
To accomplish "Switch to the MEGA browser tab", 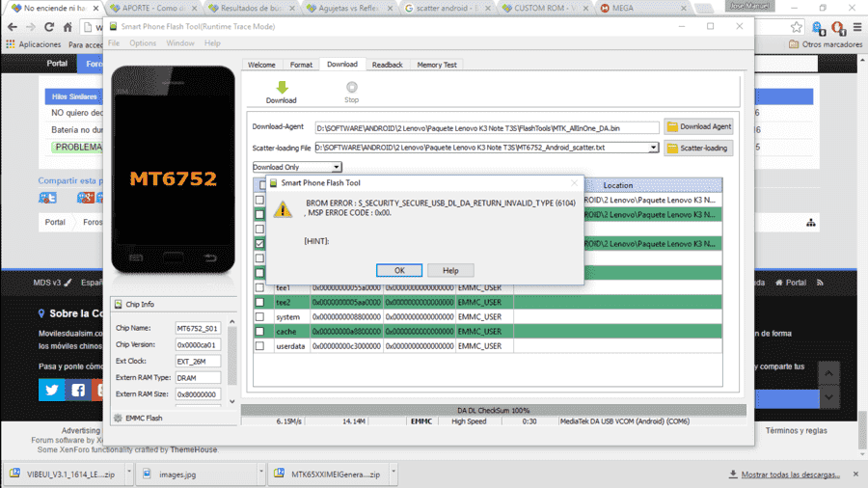I will 643,8.
